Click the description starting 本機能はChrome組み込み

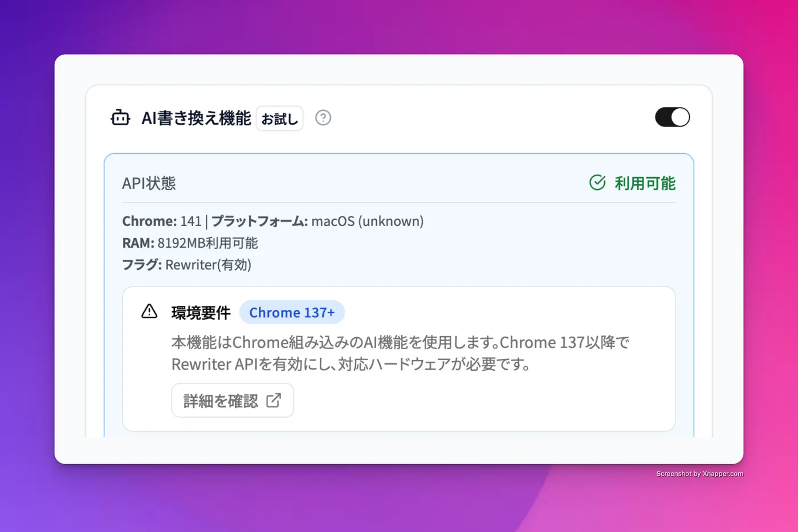pyautogui.click(x=400, y=353)
